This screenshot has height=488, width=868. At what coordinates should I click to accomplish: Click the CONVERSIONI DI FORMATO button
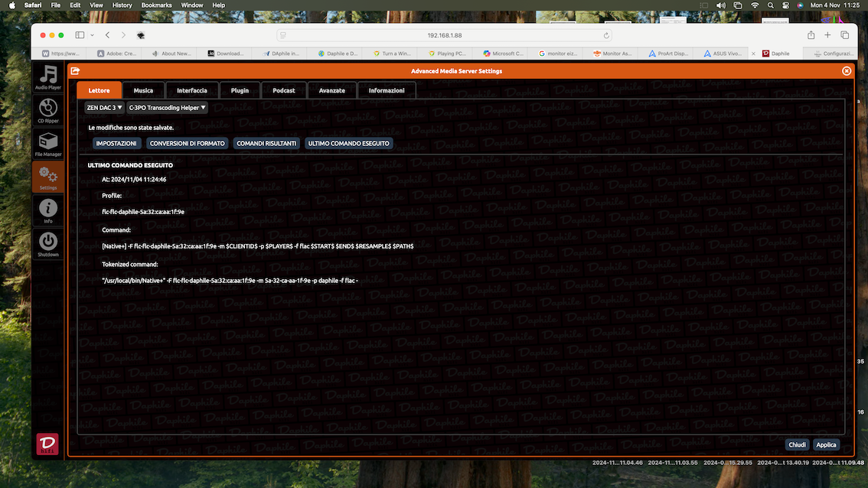tap(187, 143)
